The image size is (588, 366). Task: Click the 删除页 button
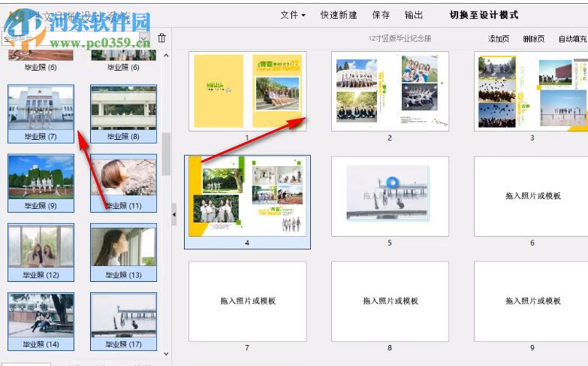click(534, 38)
